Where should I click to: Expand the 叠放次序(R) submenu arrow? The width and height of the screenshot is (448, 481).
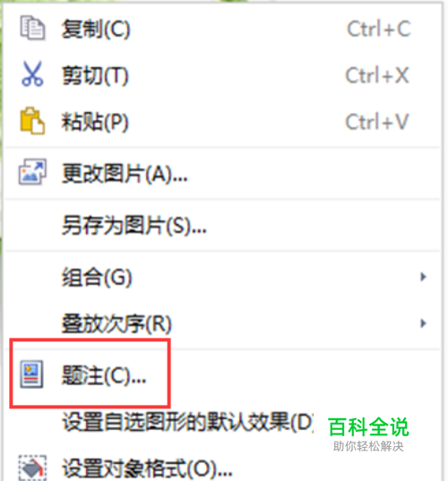tap(423, 323)
